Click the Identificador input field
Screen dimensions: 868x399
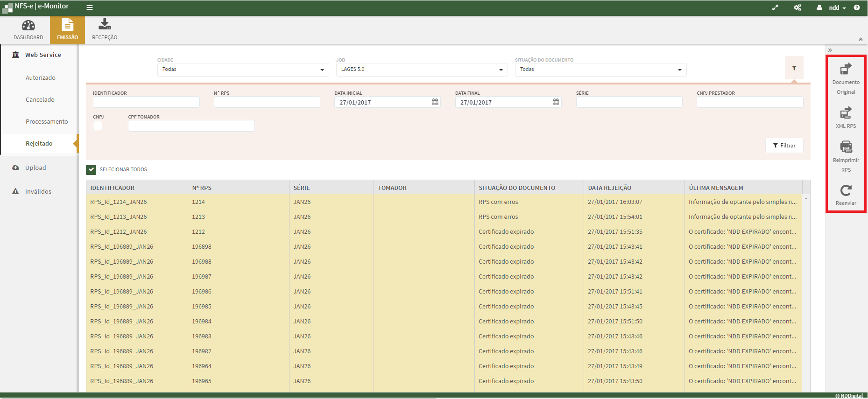tap(146, 102)
